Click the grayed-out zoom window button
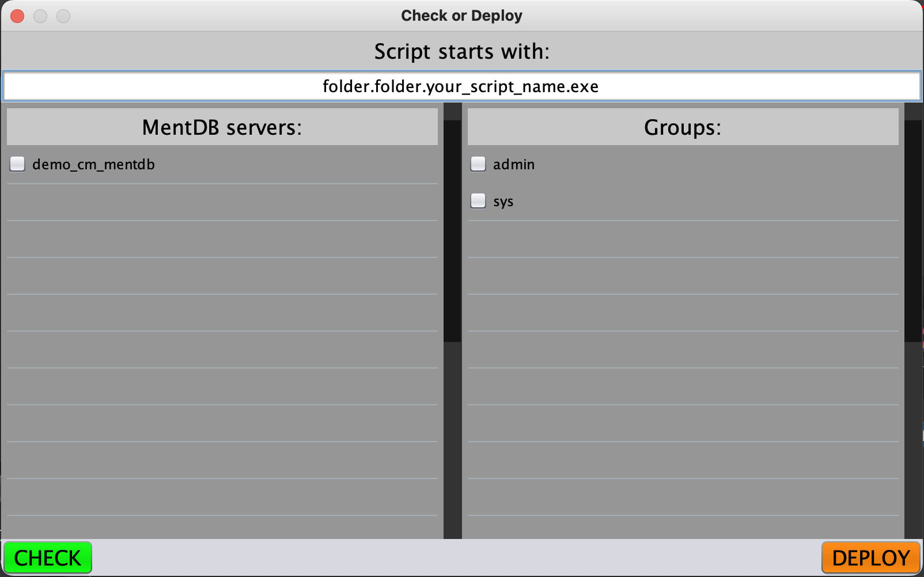Screen dimensions: 924x577 [63, 16]
